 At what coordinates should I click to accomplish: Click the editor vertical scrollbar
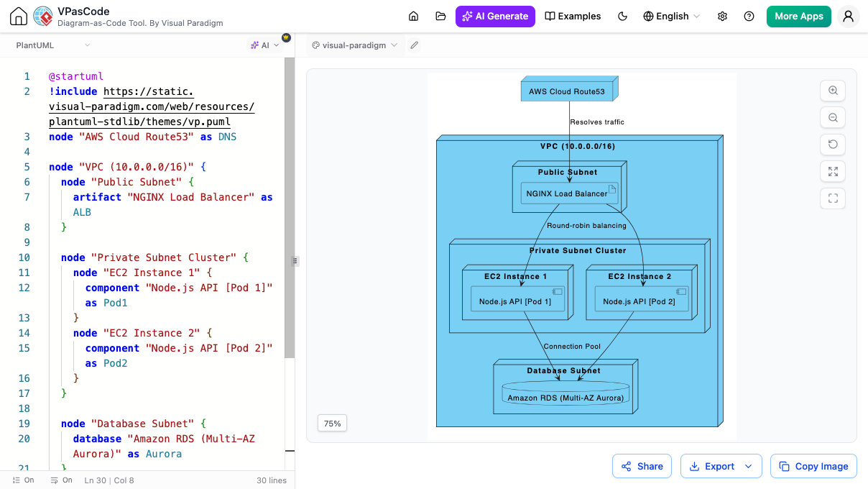click(x=290, y=209)
